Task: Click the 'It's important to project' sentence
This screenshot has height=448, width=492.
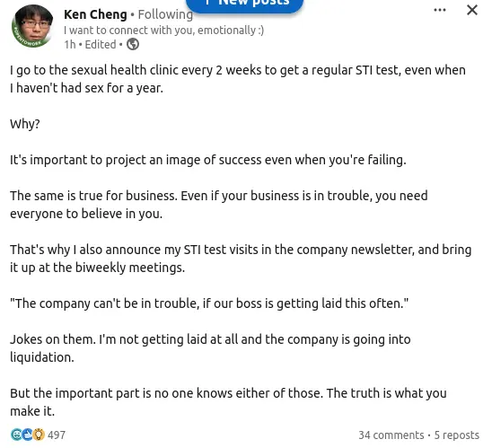Action: coord(208,160)
